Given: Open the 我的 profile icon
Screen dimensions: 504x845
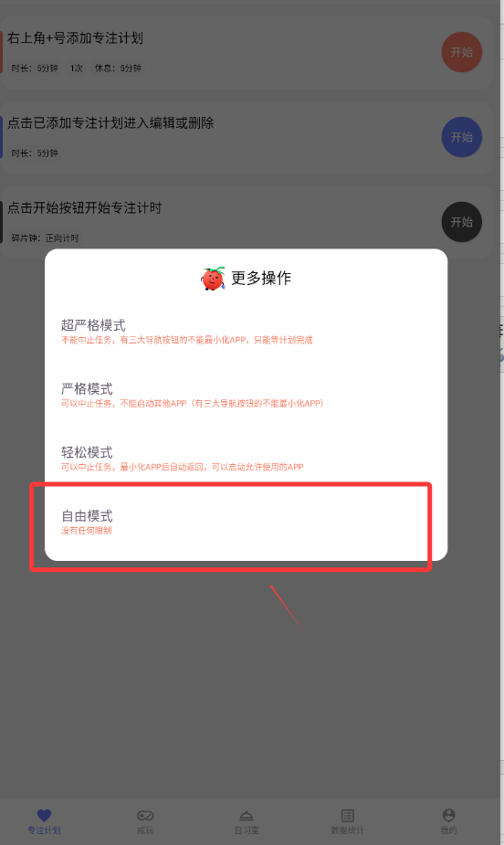Looking at the screenshot, I should [448, 815].
